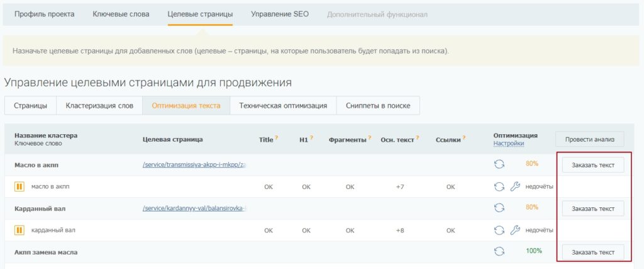
Task: Click Провести анализ button
Action: click(589, 139)
